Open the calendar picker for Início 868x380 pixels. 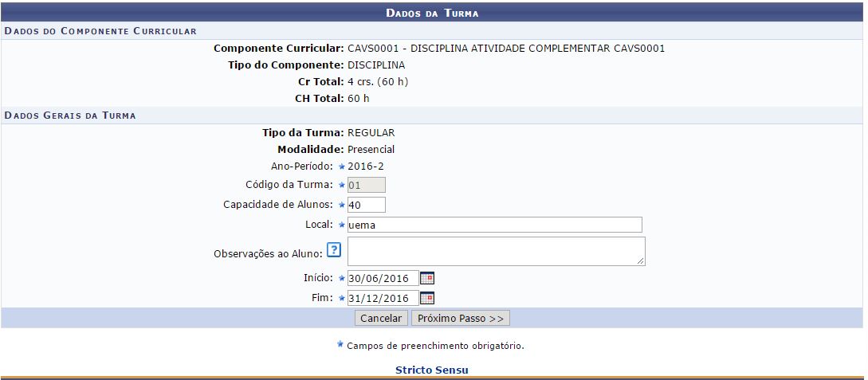coord(427,278)
